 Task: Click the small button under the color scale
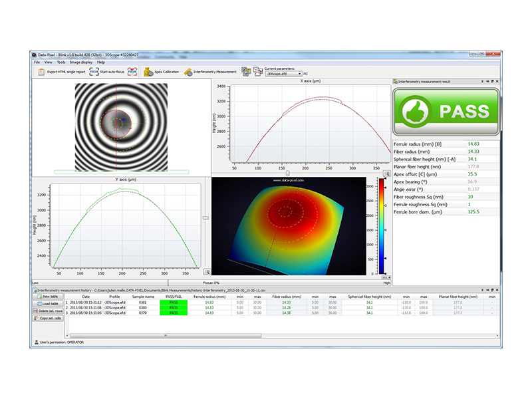click(x=386, y=277)
